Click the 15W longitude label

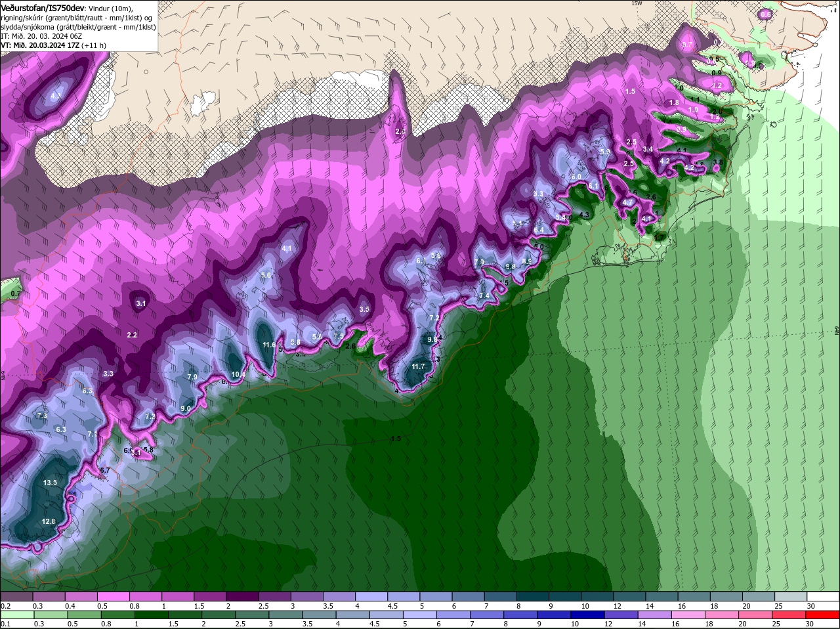tap(636, 3)
